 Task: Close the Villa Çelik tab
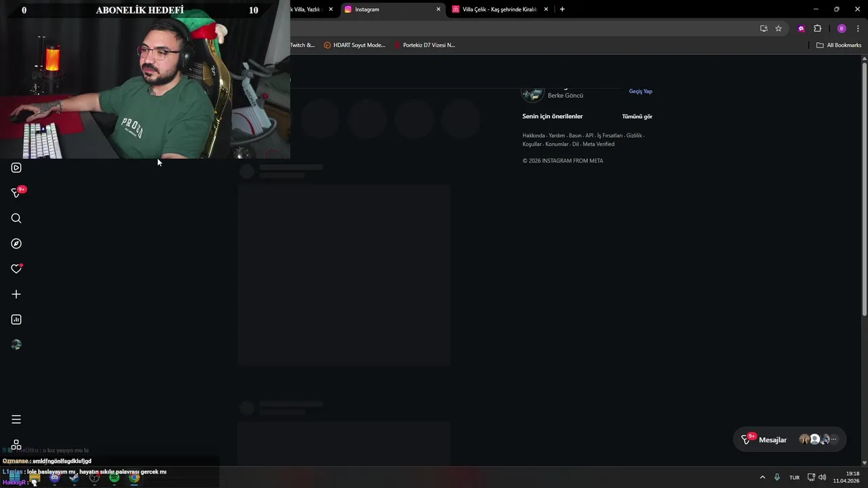(546, 9)
